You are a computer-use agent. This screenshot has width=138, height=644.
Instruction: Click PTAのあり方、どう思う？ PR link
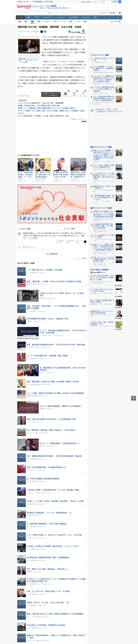point(106,109)
